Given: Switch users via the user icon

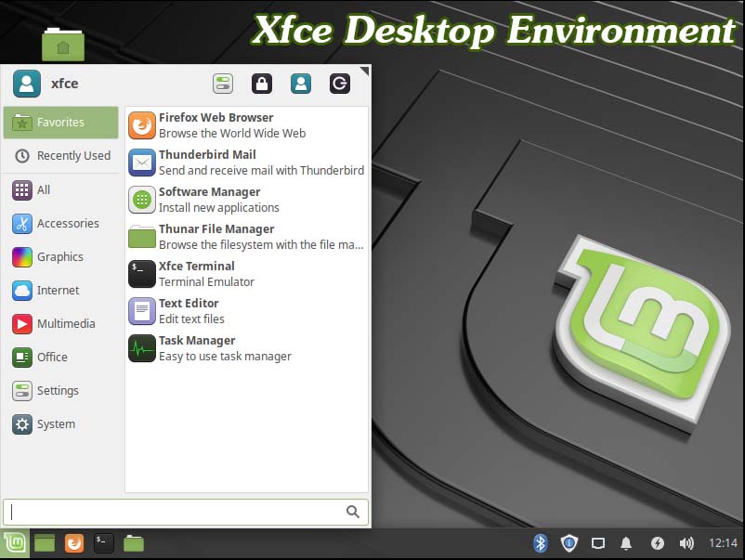Looking at the screenshot, I should [x=301, y=84].
